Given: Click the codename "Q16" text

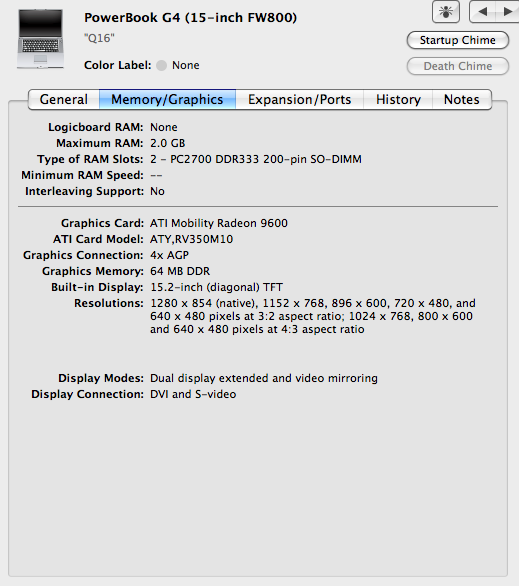Looking at the screenshot, I should (99, 38).
